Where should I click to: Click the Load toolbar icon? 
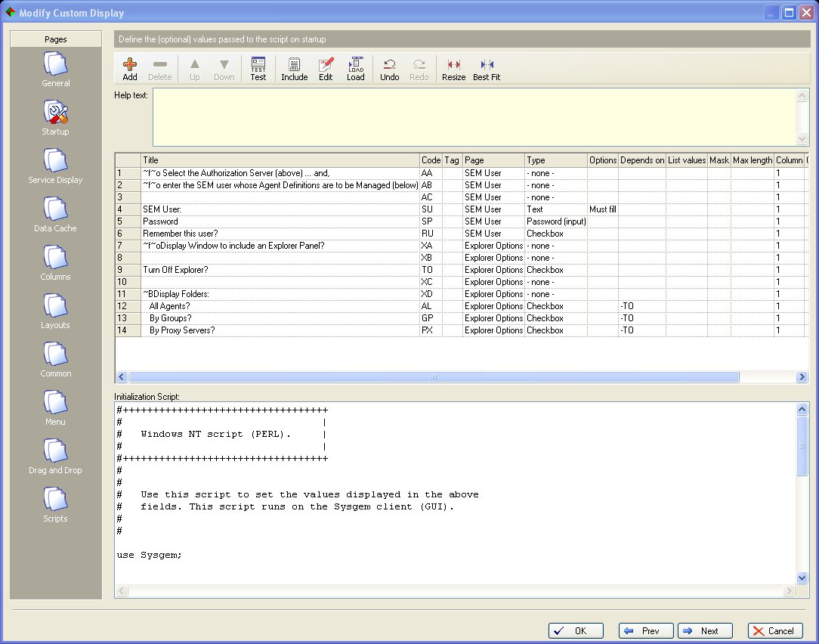coord(356,69)
